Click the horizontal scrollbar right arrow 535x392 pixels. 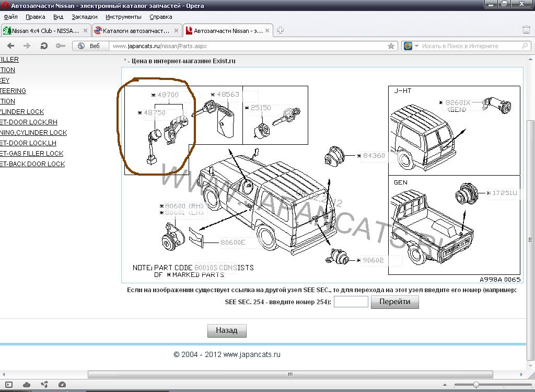[521, 375]
